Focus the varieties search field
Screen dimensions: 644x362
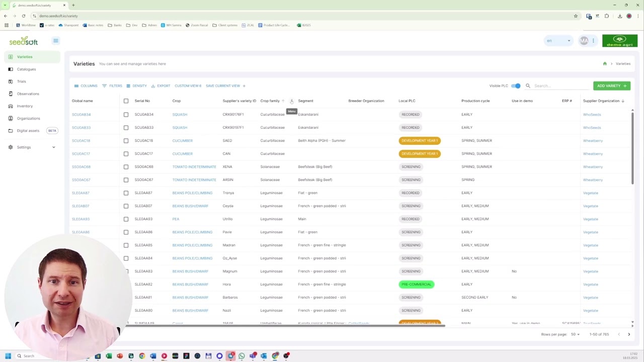click(560, 86)
